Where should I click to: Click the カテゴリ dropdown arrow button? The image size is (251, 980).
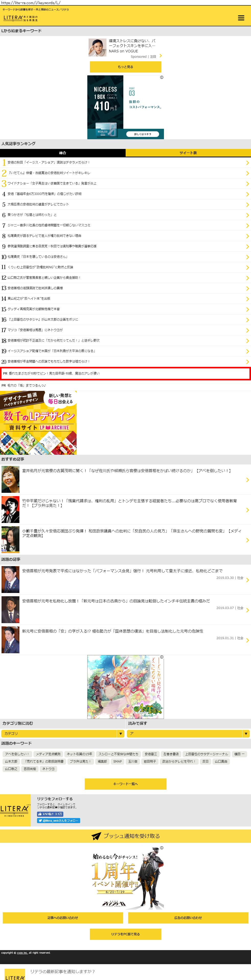(121, 733)
